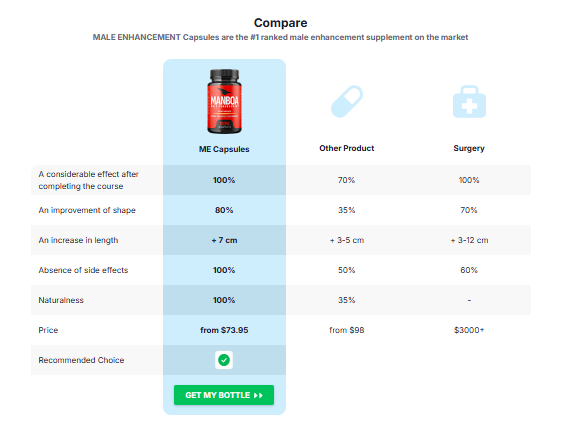Click the green recommended choice checkmark
This screenshot has width=561, height=432.
coord(224,360)
